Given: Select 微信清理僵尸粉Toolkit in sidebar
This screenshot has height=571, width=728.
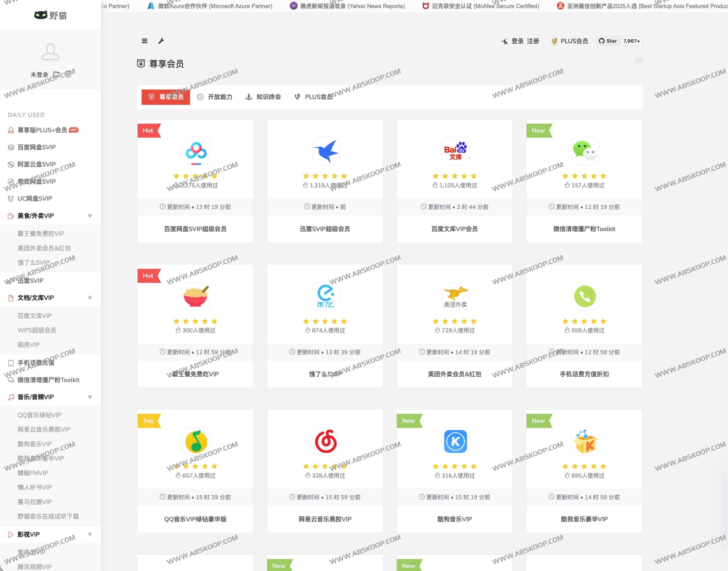Looking at the screenshot, I should (x=48, y=380).
